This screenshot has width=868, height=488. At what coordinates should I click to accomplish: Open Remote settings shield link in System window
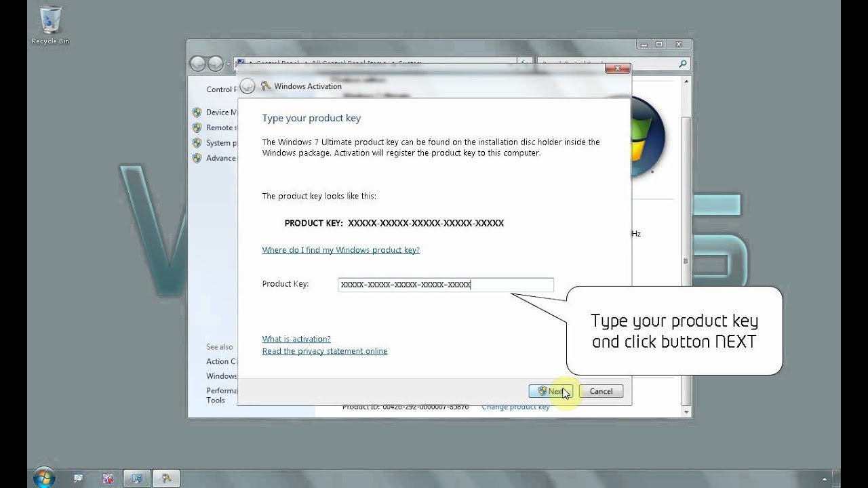click(221, 127)
